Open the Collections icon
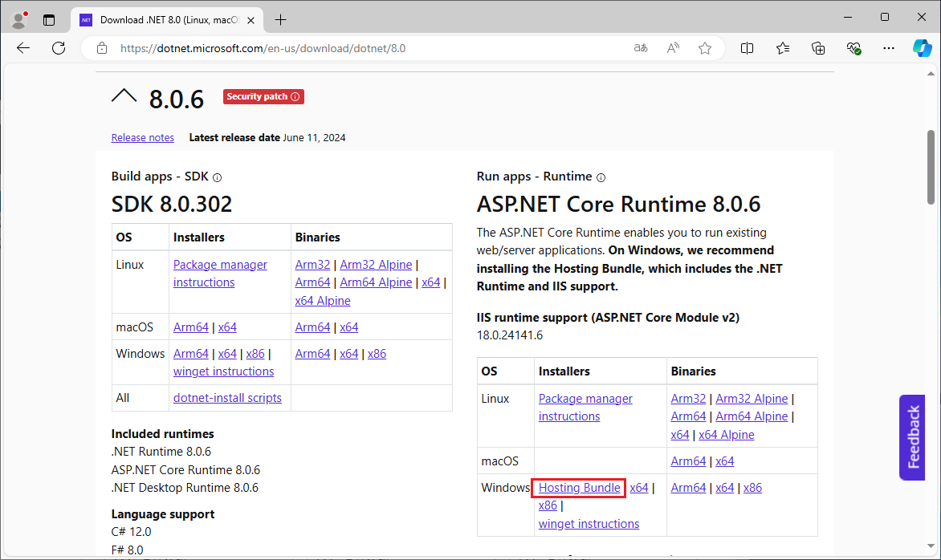Image resolution: width=941 pixels, height=560 pixels. click(818, 48)
